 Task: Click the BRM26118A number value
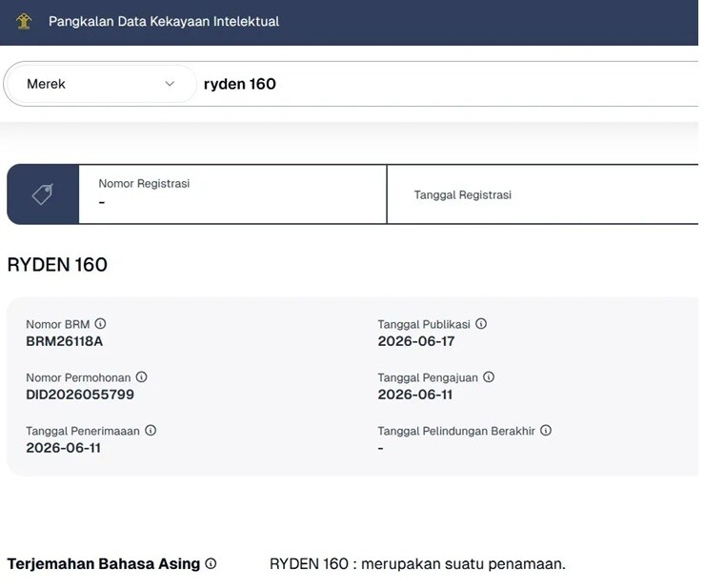point(64,341)
